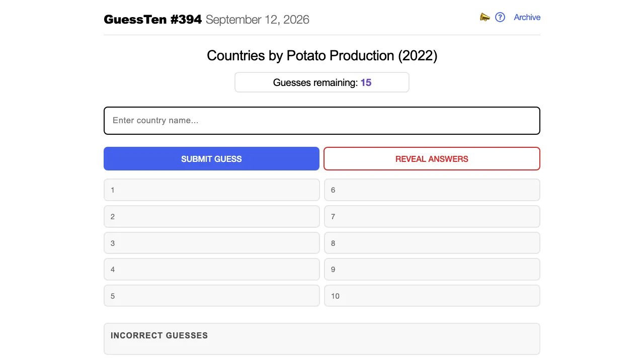Click the REVEAL ANSWERS button

(x=432, y=159)
